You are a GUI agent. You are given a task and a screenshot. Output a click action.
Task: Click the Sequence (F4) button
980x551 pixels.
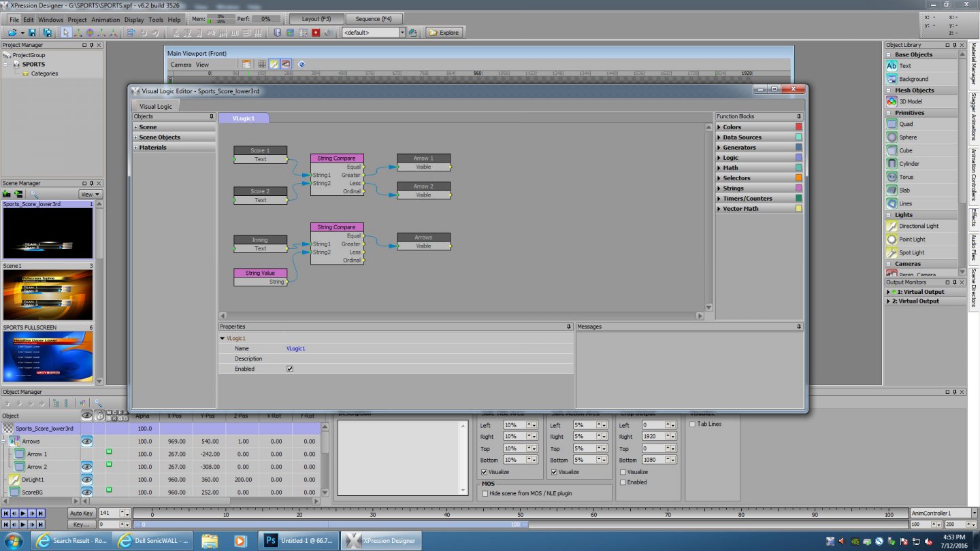click(374, 19)
